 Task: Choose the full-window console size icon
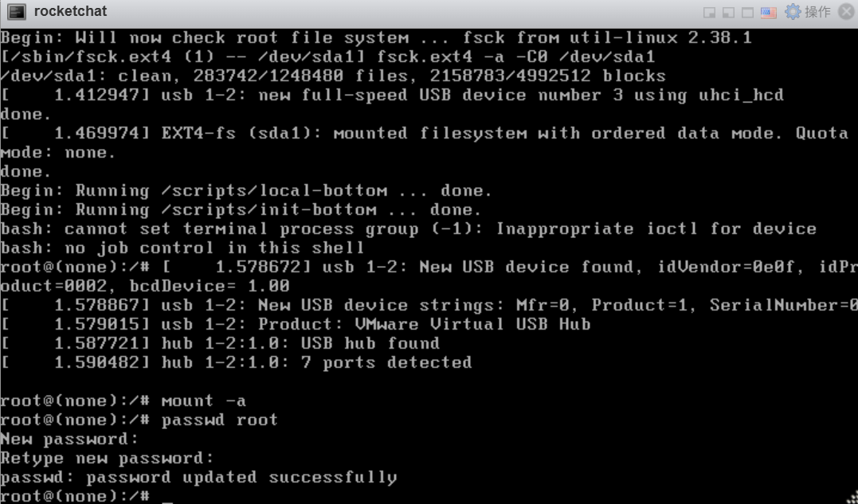[747, 13]
